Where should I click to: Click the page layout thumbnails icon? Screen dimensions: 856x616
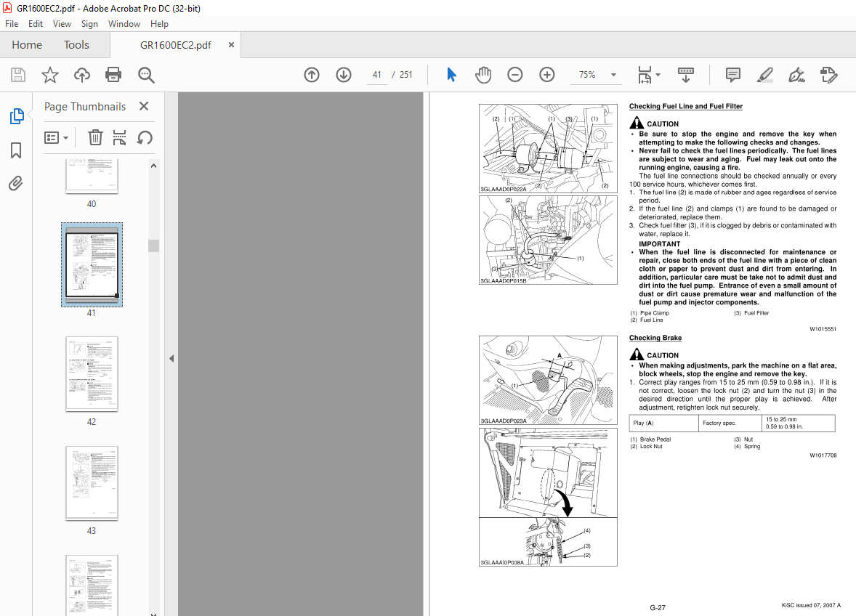(x=120, y=137)
